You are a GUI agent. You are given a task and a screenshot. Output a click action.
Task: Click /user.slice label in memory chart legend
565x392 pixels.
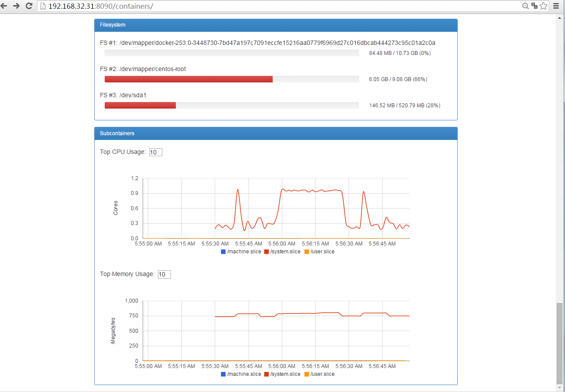coord(322,374)
